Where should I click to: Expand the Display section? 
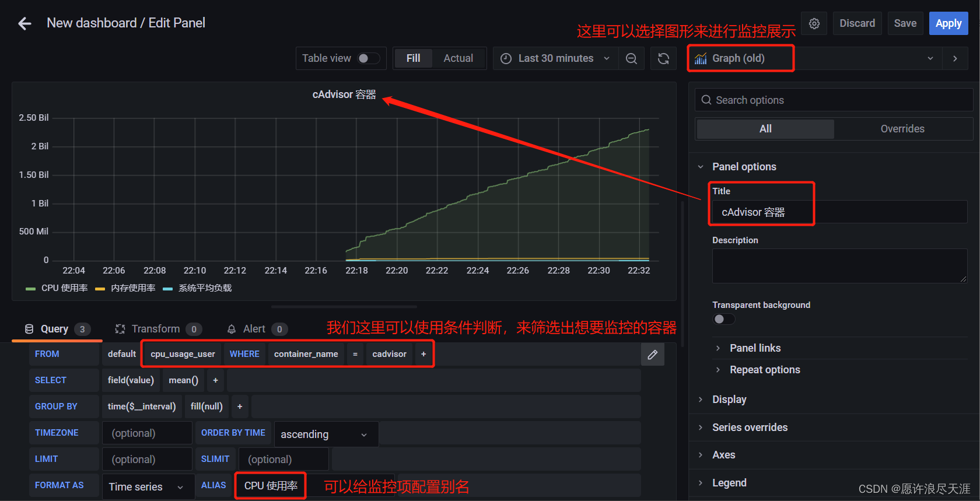[729, 400]
